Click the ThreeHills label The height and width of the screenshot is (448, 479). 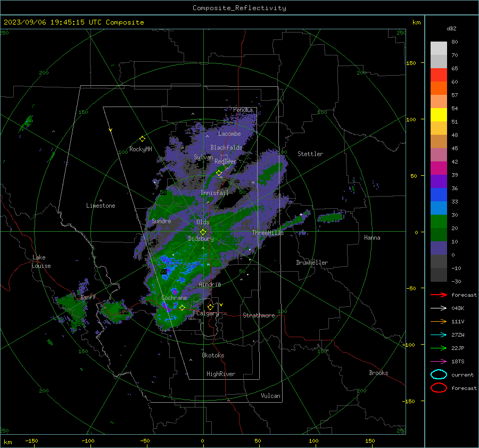[268, 233]
